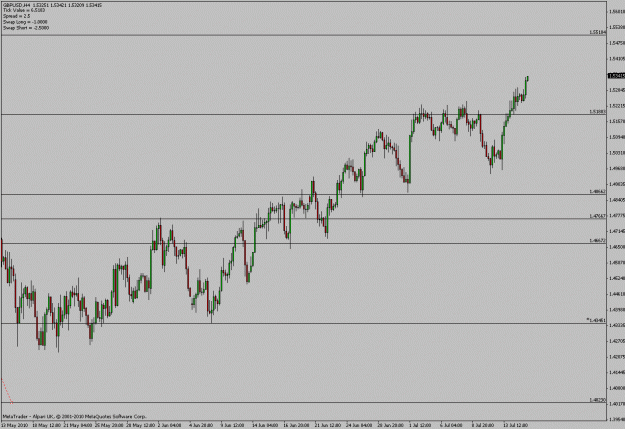Click the Tick Value info line
This screenshot has width=625, height=429.
click(x=24, y=10)
